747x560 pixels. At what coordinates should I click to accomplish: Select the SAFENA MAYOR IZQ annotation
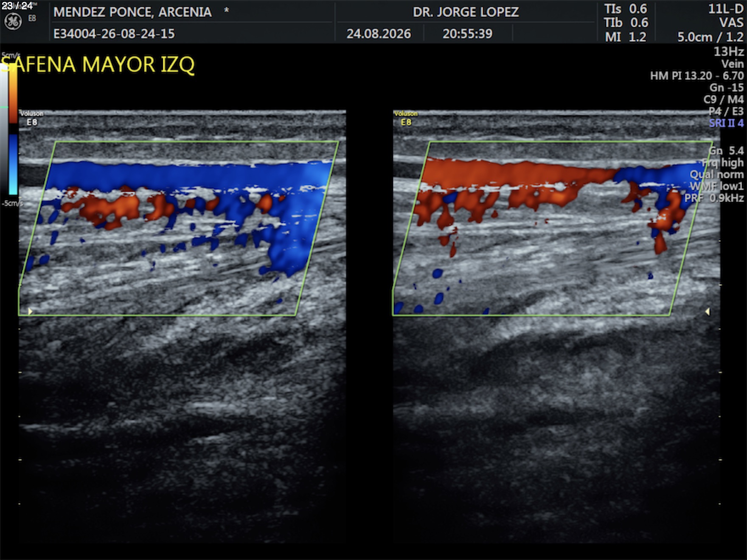[x=97, y=64]
